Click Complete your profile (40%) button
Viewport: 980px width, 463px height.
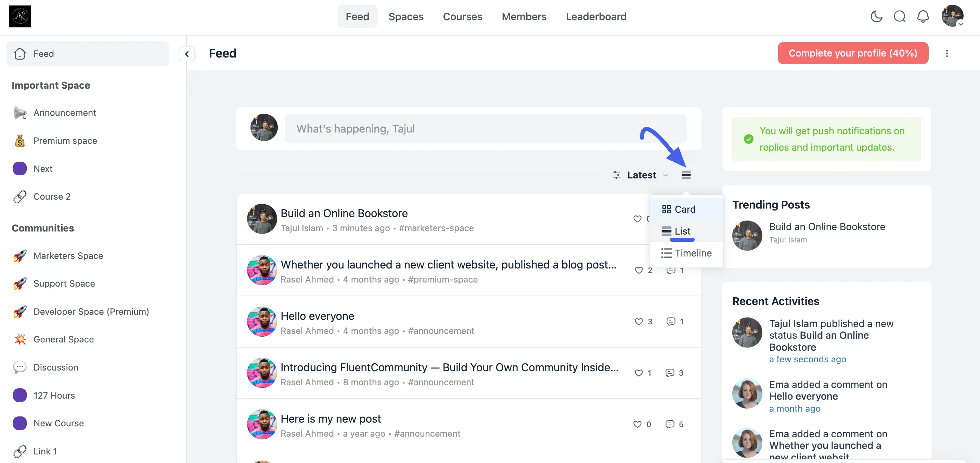(853, 53)
